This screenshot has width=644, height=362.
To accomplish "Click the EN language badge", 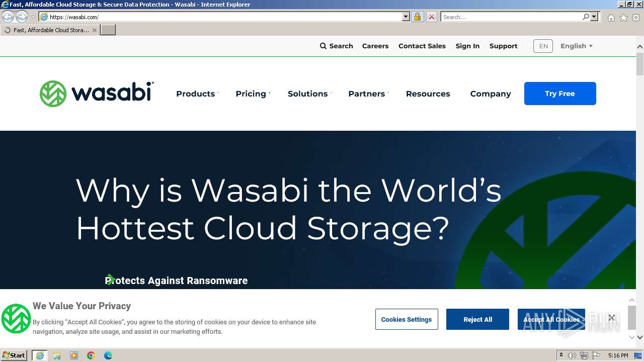I will pos(543,46).
